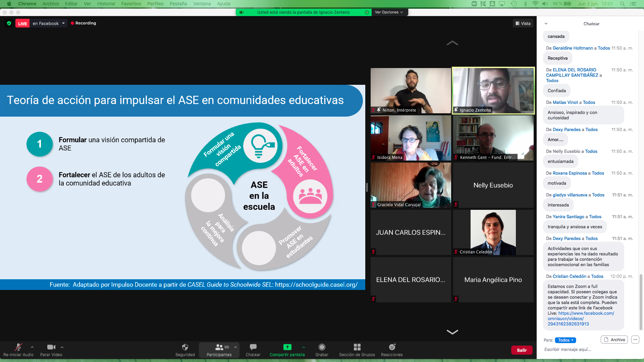This screenshot has height=362, width=644.
Task: Unmute with Re-Iniciar Audio microphone
Action: tap(18, 347)
